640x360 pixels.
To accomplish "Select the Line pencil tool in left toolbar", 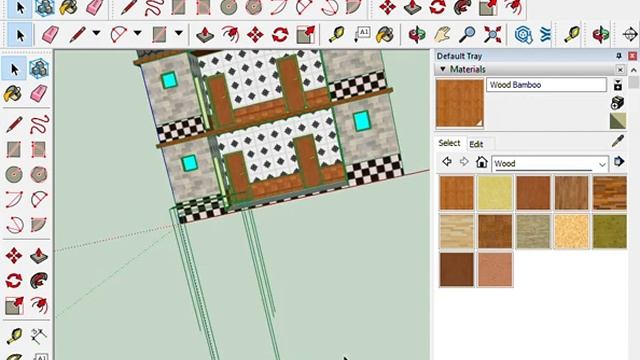I will [x=14, y=124].
